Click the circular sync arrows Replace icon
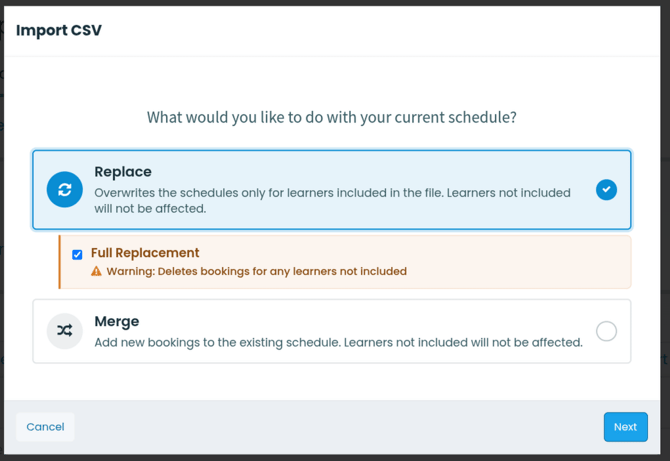Image resolution: width=670 pixels, height=461 pixels. [x=65, y=189]
